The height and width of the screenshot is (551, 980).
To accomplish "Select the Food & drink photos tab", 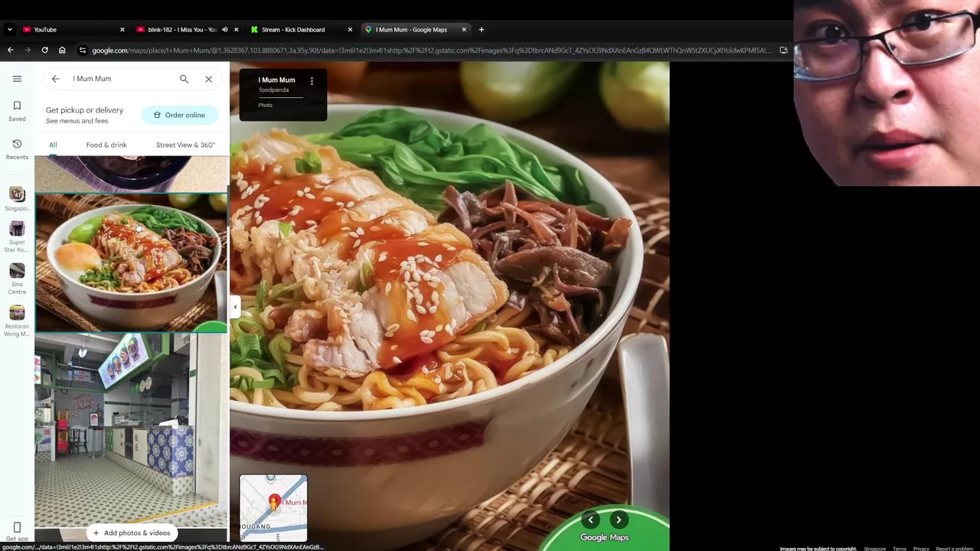I will (106, 145).
